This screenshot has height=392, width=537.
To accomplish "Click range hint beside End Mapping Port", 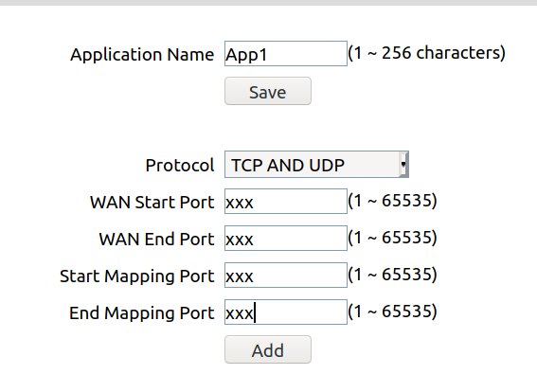I will tap(392, 312).
